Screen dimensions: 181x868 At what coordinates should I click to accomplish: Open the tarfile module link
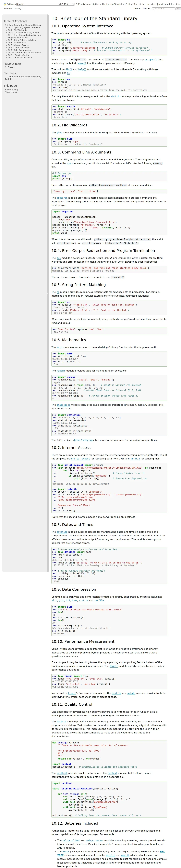click(99, 601)
